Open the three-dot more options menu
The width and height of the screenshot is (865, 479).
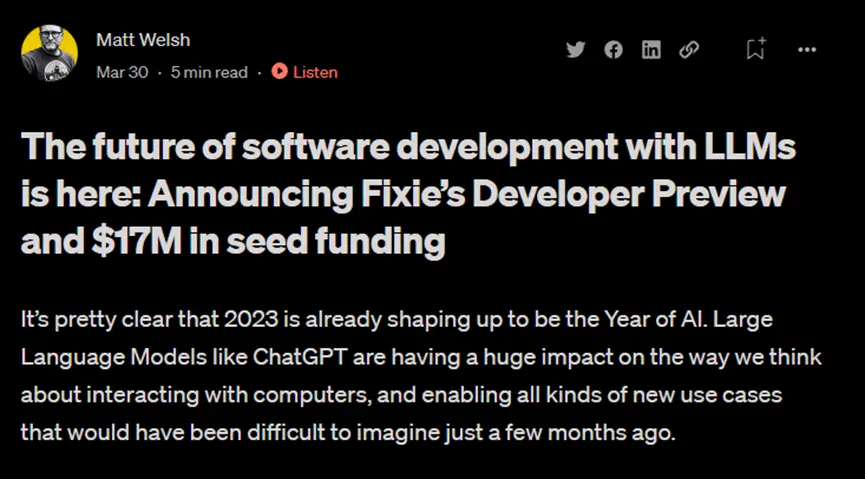tap(808, 49)
